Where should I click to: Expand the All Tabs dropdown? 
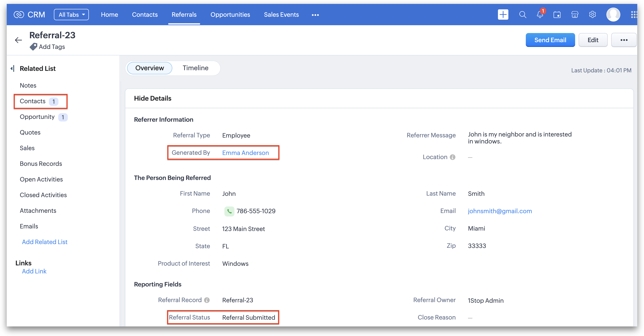coord(71,15)
